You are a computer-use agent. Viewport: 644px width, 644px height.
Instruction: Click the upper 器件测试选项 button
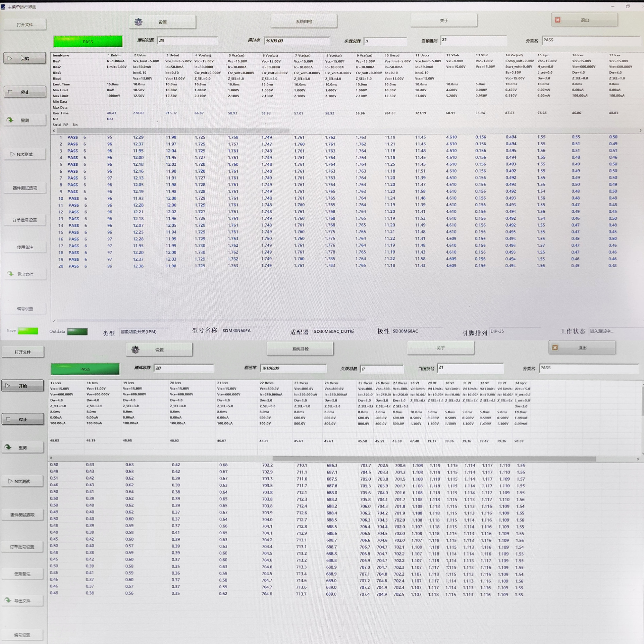[25, 188]
